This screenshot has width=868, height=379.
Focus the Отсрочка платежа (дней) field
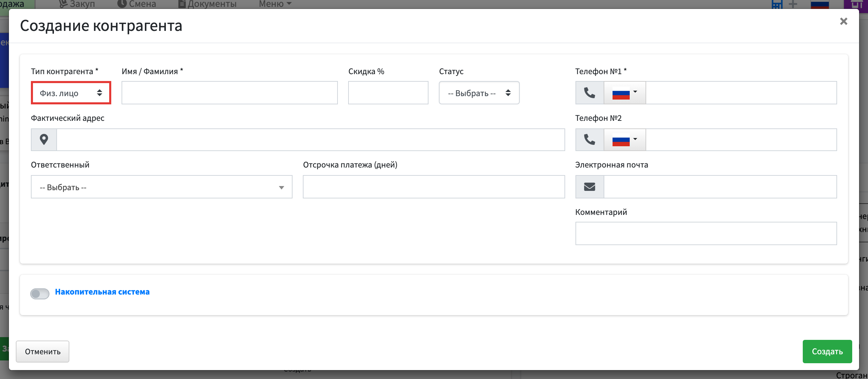[434, 187]
